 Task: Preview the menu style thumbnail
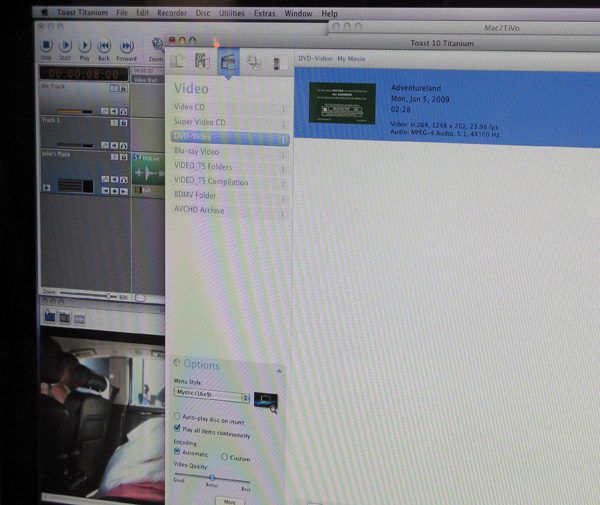pos(266,401)
